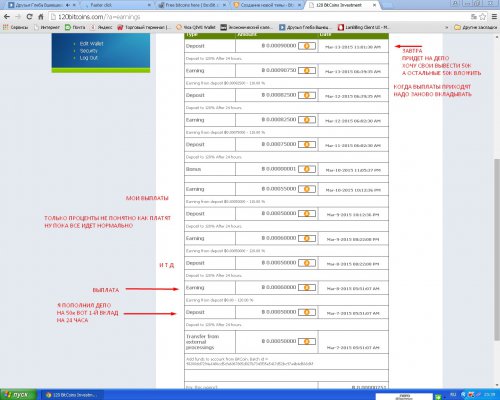Click bitcoin icon in Mar-8 Earning row
500x400 pixels.
(307, 287)
